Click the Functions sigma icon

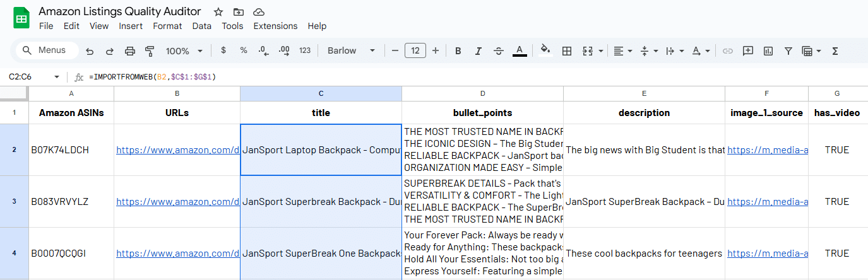[x=835, y=51]
